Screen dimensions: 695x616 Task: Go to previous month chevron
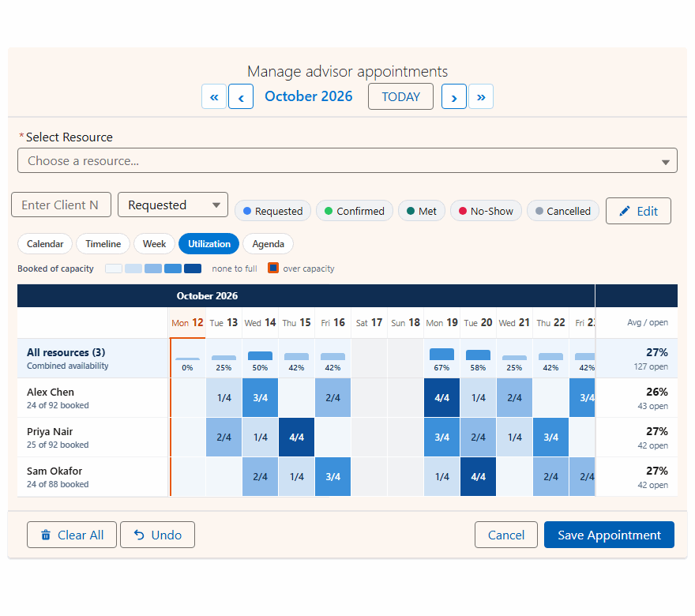pyautogui.click(x=241, y=96)
